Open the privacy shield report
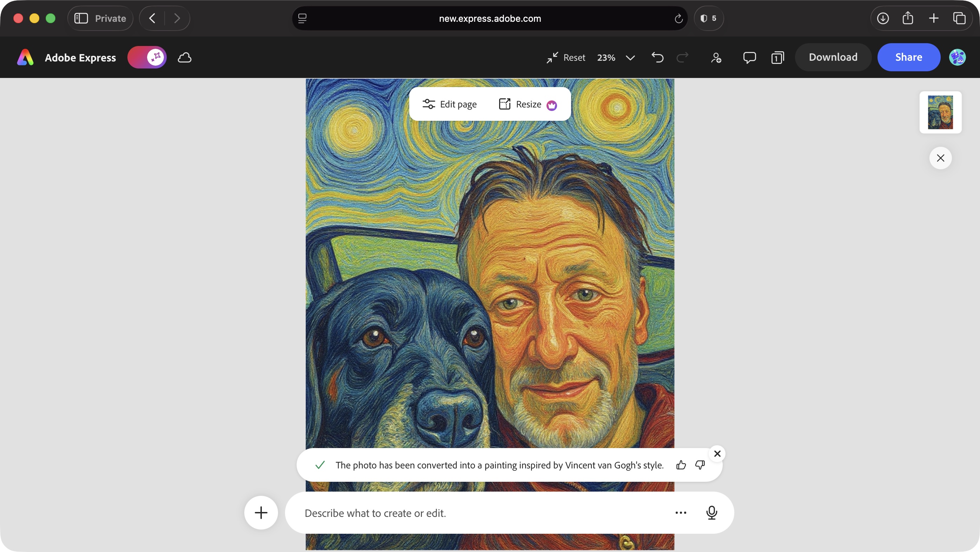980x552 pixels. click(708, 18)
